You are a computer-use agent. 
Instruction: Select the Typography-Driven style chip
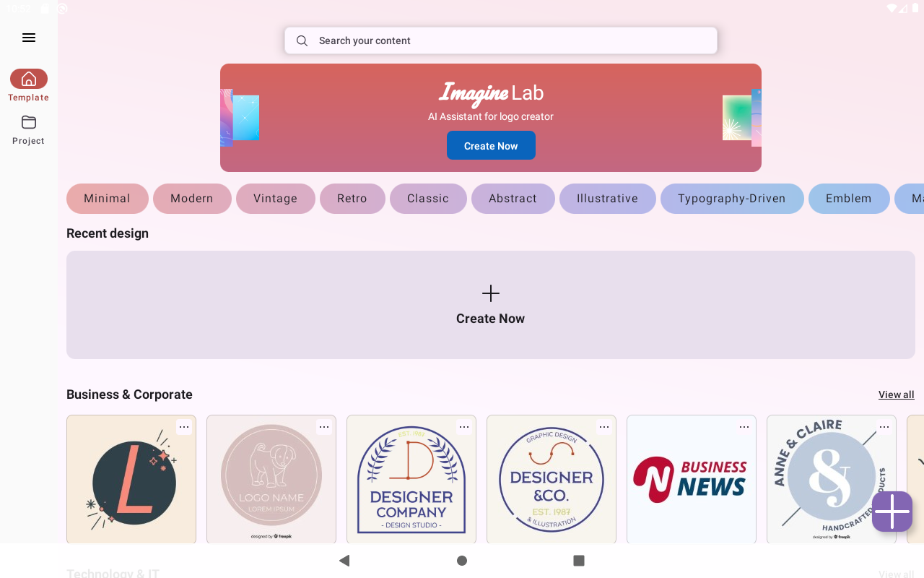tap(732, 199)
